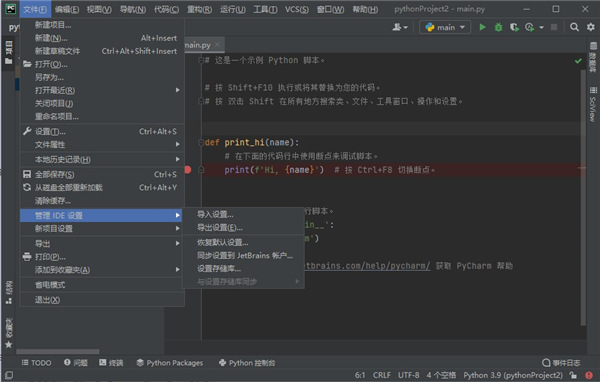
Task: Run the main configuration with green play icon
Action: click(482, 27)
